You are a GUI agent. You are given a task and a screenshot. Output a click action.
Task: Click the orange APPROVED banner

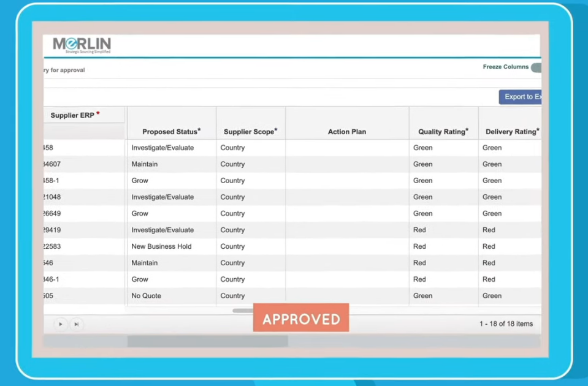pyautogui.click(x=300, y=319)
